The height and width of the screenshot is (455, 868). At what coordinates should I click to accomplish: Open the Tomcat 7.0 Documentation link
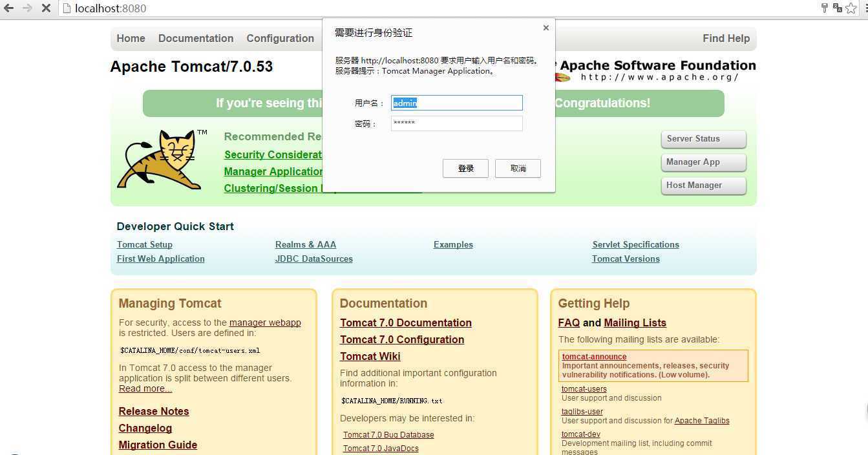pyautogui.click(x=406, y=323)
